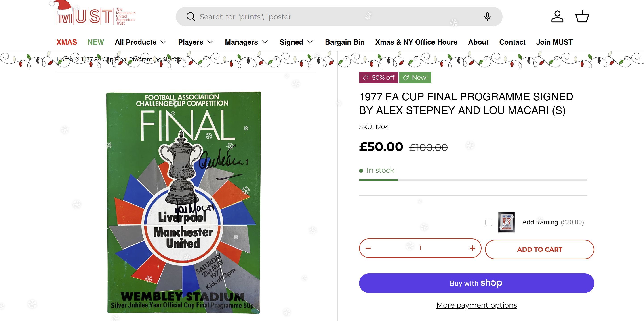Click the Buy with Shop button
644x321 pixels.
[x=476, y=283]
